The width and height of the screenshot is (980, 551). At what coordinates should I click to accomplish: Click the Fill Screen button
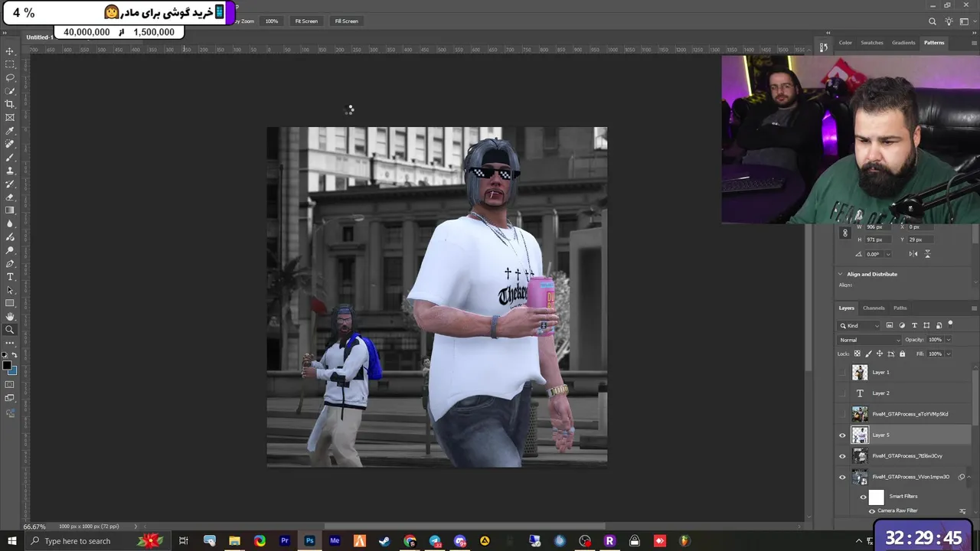(346, 21)
